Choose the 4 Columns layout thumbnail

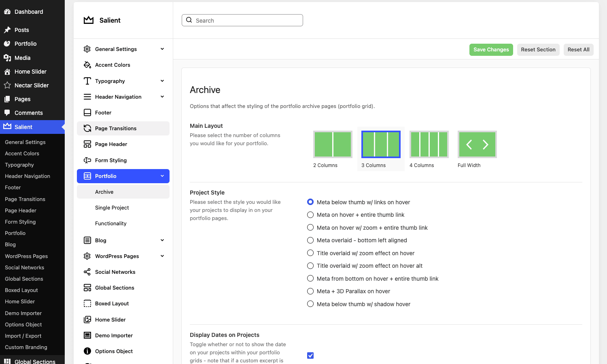[x=429, y=144]
